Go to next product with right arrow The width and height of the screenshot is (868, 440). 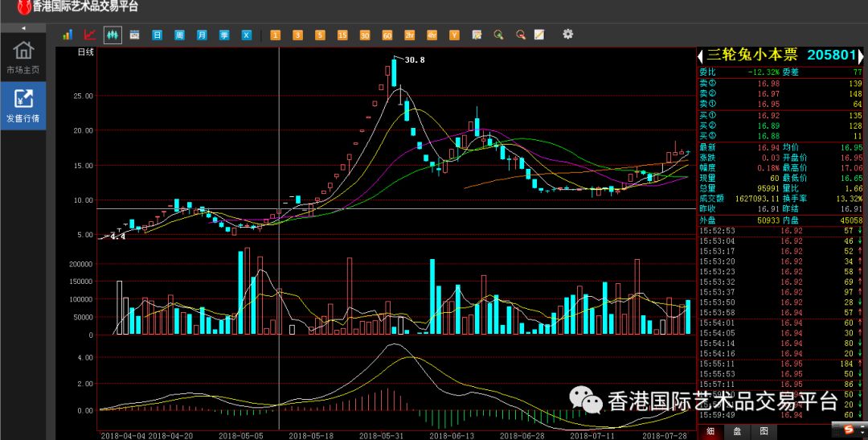861,56
